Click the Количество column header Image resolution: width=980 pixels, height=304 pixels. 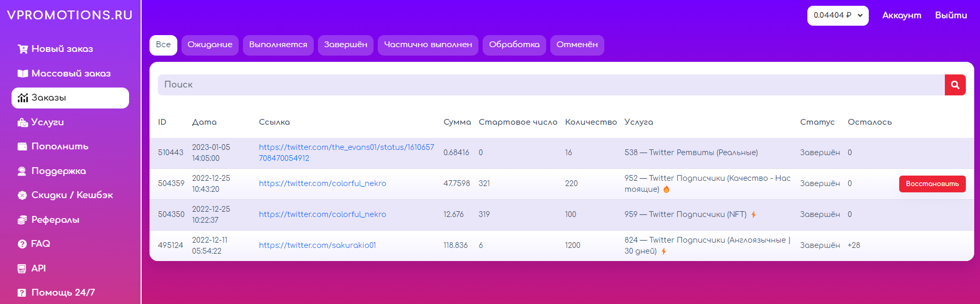tap(591, 122)
